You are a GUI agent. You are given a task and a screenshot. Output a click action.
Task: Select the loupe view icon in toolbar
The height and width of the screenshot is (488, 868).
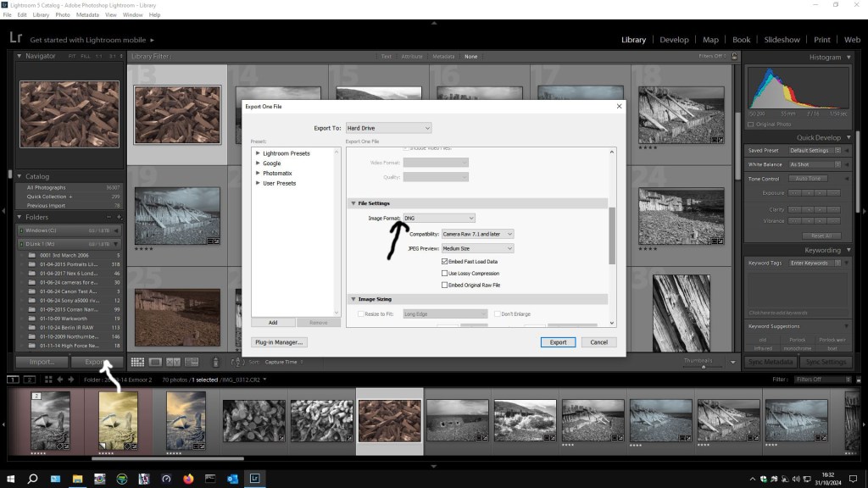157,362
